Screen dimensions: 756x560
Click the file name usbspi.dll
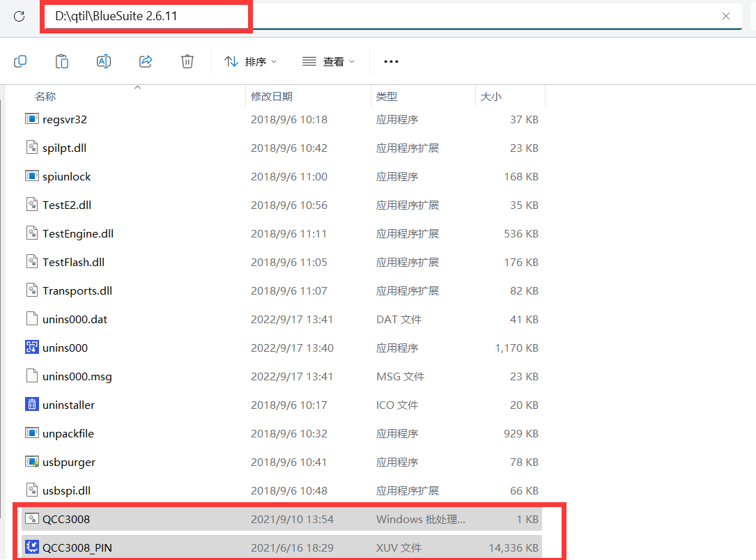tap(66, 490)
